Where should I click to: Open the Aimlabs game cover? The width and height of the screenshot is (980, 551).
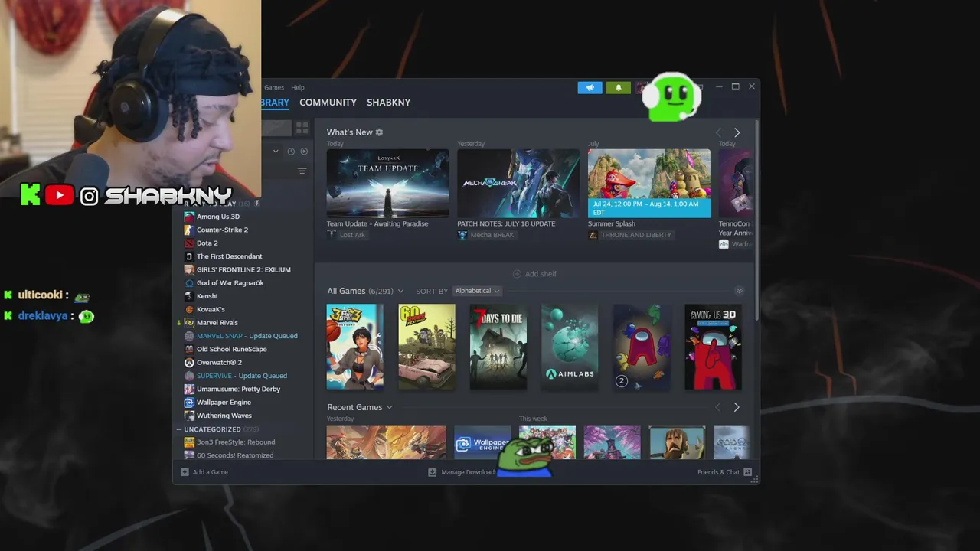[570, 347]
